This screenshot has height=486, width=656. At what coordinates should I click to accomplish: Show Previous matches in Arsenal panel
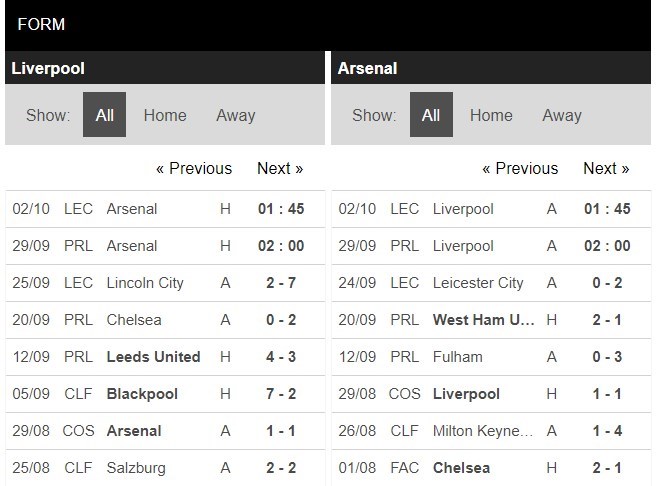tap(520, 168)
